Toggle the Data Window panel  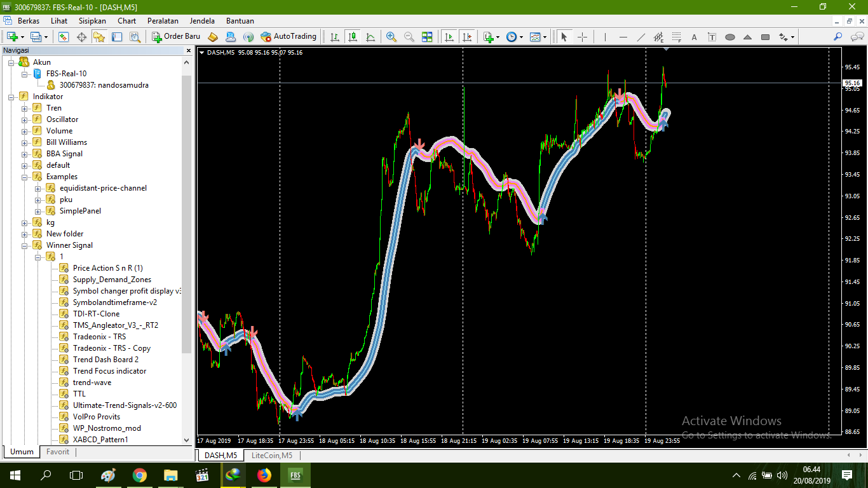[81, 36]
